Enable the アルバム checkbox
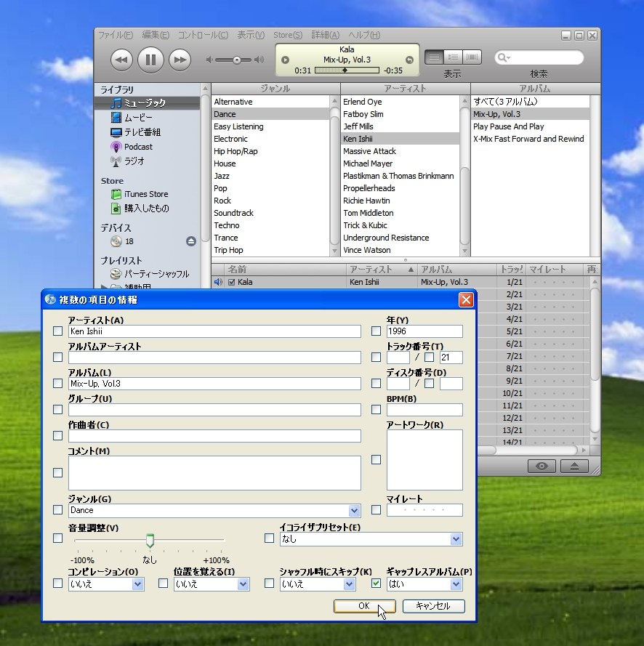The height and width of the screenshot is (646, 644). tap(57, 384)
